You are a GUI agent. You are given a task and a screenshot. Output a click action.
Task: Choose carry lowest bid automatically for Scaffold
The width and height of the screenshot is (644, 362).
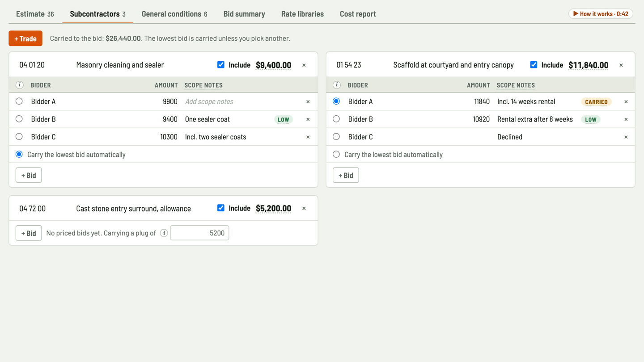click(x=336, y=154)
